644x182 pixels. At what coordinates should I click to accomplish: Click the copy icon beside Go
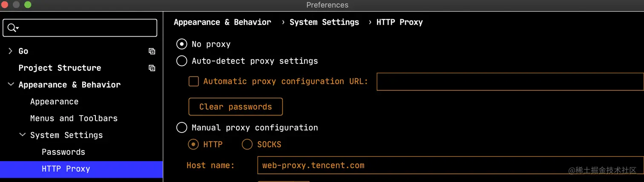pos(152,51)
